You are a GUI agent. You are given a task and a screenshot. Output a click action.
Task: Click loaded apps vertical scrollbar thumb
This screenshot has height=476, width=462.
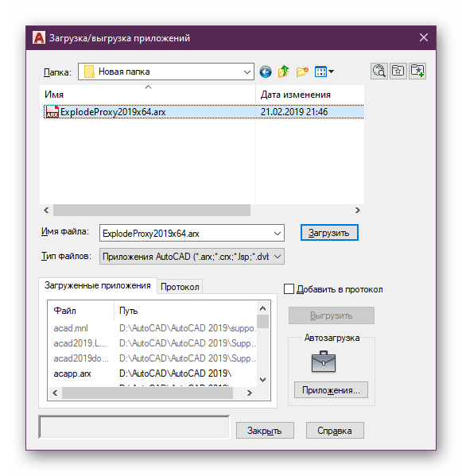click(x=262, y=322)
